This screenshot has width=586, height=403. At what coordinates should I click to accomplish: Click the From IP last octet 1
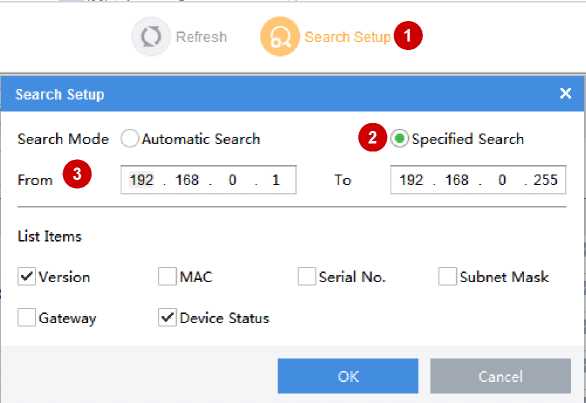click(x=276, y=180)
